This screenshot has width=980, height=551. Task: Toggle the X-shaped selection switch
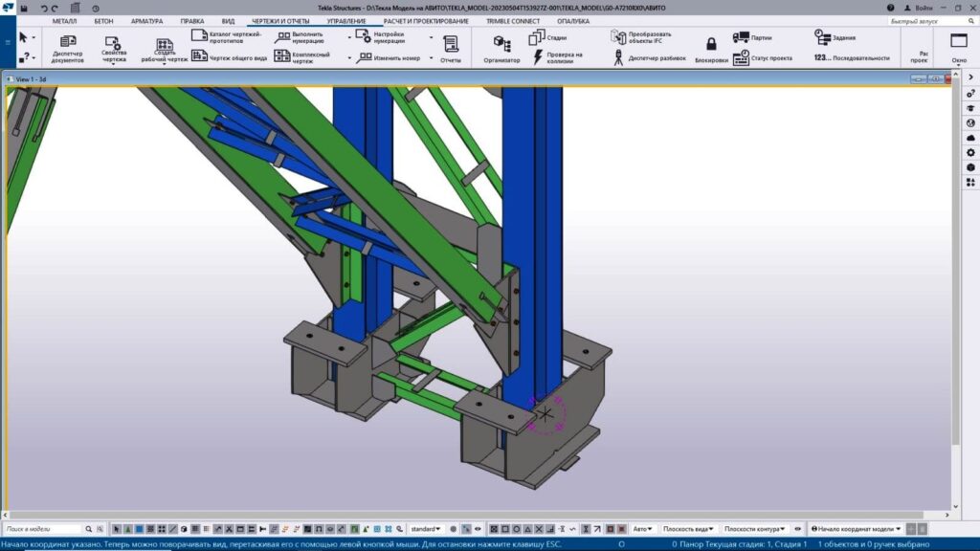pos(229,529)
